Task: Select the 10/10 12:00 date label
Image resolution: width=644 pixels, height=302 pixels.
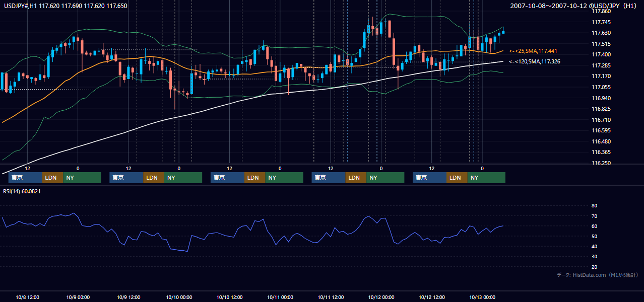Action: 229,297
